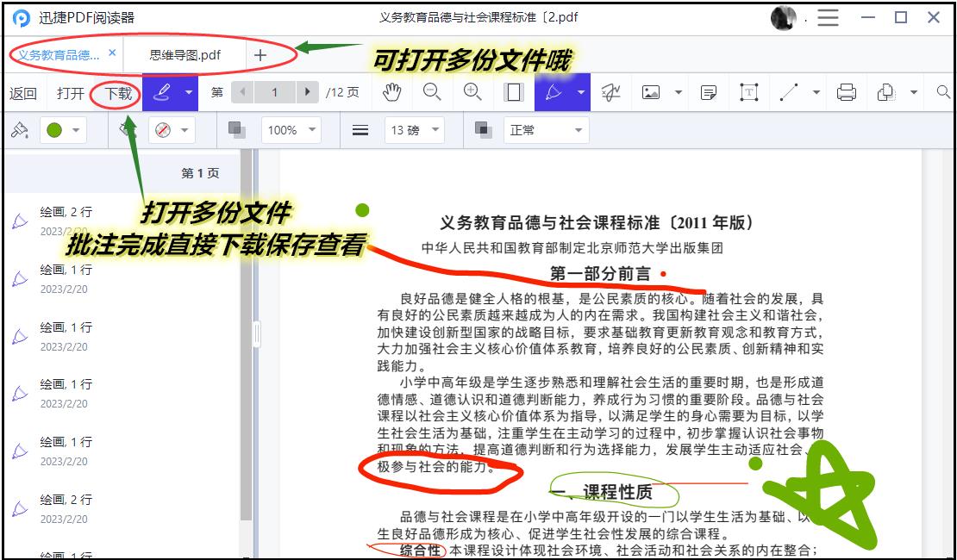Screen dimensions: 957x560
Task: Click the 下载 button
Action: 118,93
